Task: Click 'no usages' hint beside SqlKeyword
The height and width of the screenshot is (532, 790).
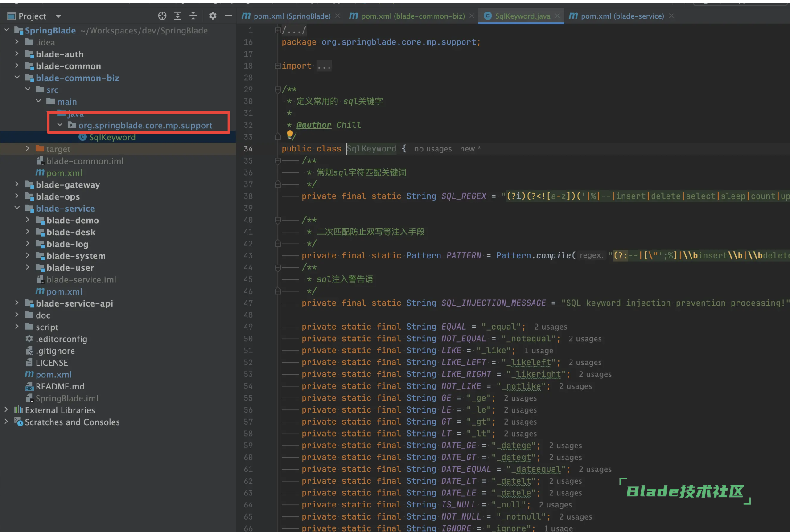Action: pyautogui.click(x=433, y=149)
